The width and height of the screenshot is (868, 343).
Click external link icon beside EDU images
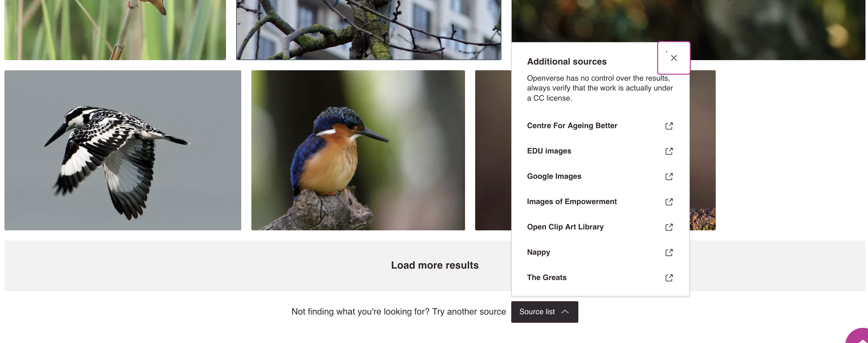click(669, 151)
